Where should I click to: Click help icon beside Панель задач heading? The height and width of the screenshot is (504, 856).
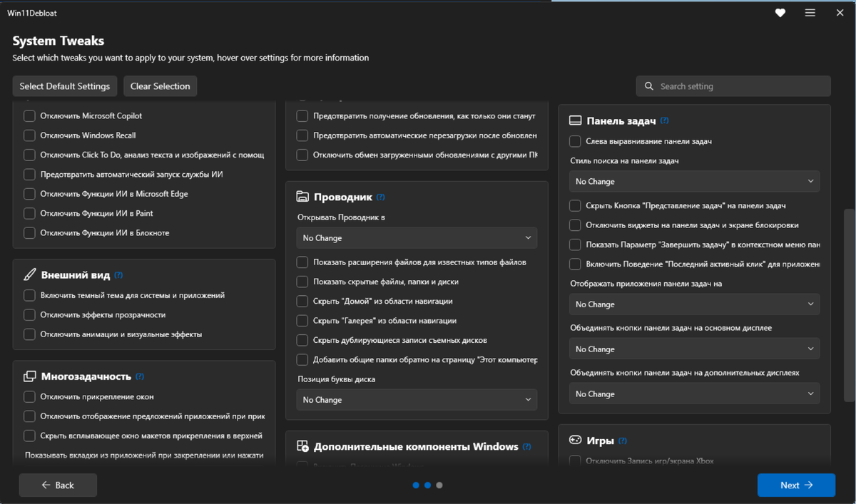tap(665, 120)
